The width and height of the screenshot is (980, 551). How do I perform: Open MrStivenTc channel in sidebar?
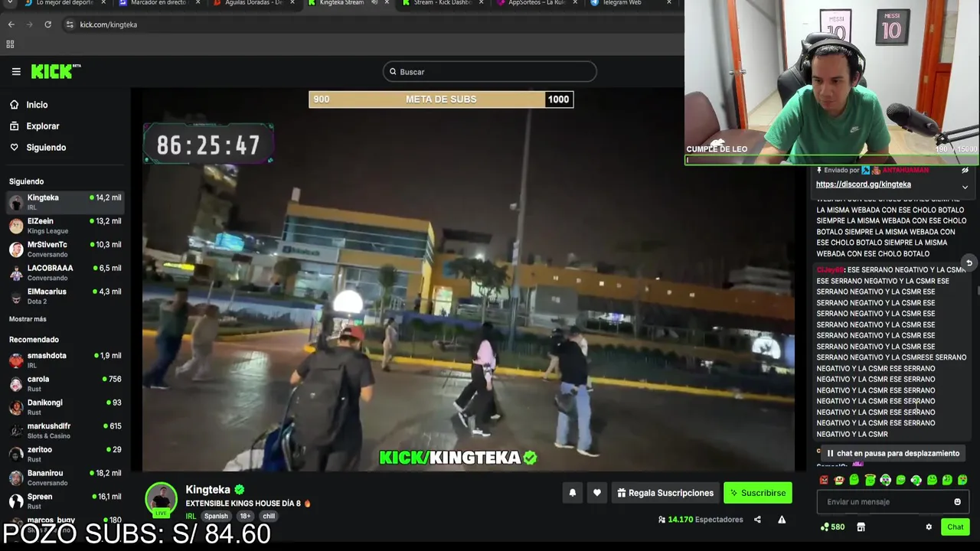pos(65,249)
